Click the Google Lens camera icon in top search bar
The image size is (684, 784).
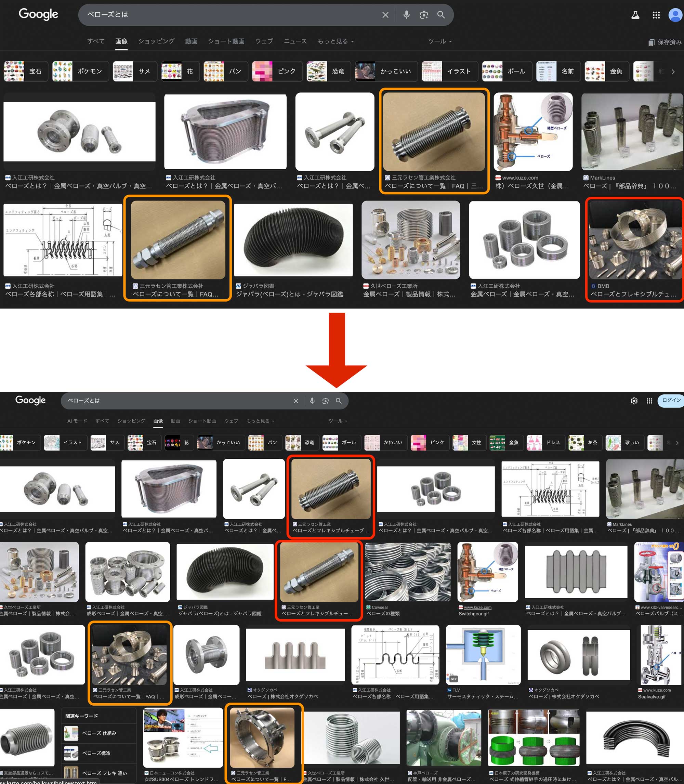tap(424, 15)
